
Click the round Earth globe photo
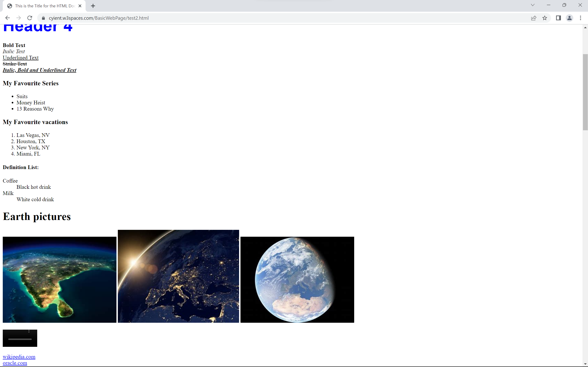pos(297,279)
